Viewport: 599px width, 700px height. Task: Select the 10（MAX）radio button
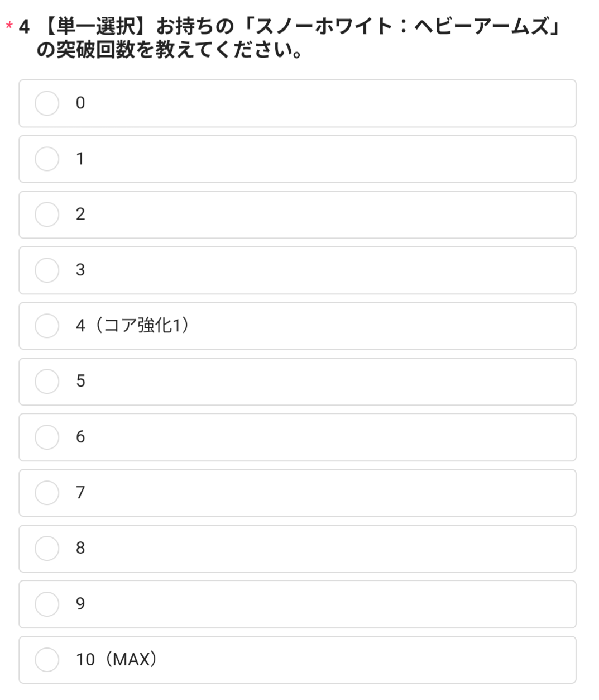click(47, 659)
